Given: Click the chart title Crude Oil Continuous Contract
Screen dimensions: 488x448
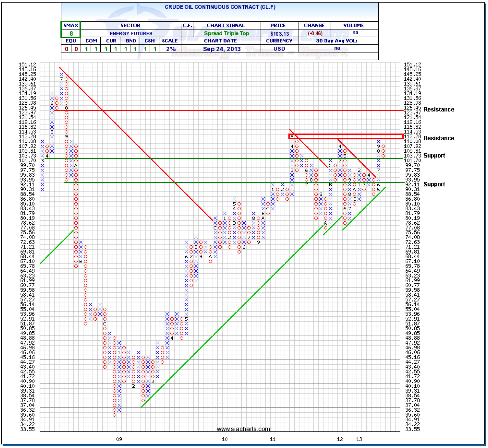Looking at the screenshot, I should click(220, 7).
